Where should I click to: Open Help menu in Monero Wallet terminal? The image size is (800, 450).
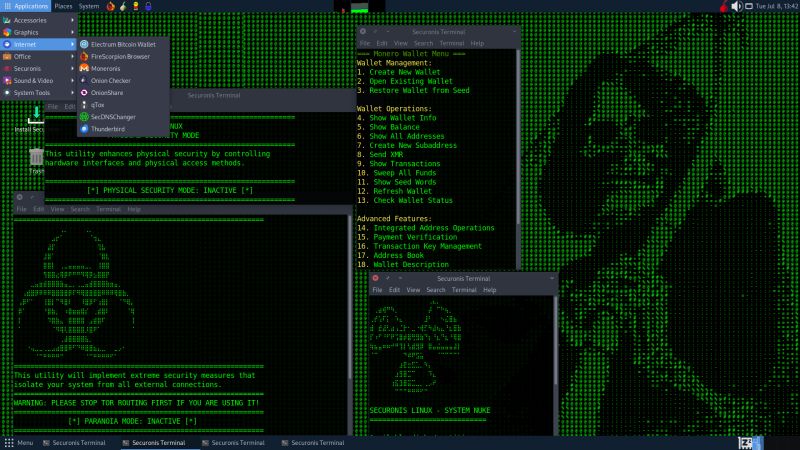477,43
